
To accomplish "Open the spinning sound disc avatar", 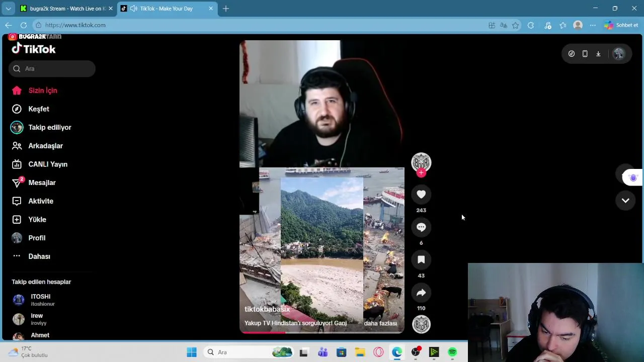I will coord(421,324).
